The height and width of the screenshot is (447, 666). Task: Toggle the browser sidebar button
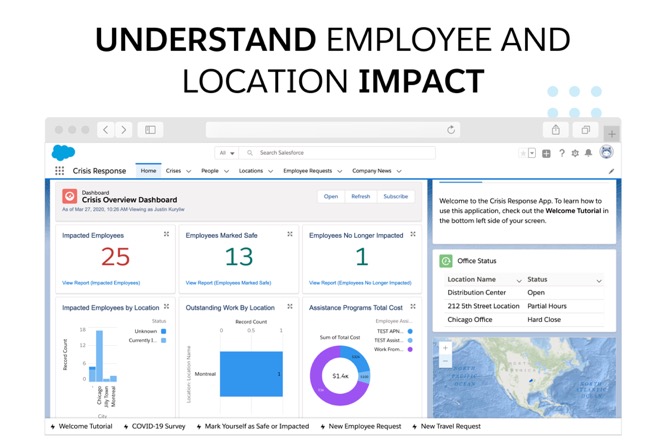click(150, 130)
